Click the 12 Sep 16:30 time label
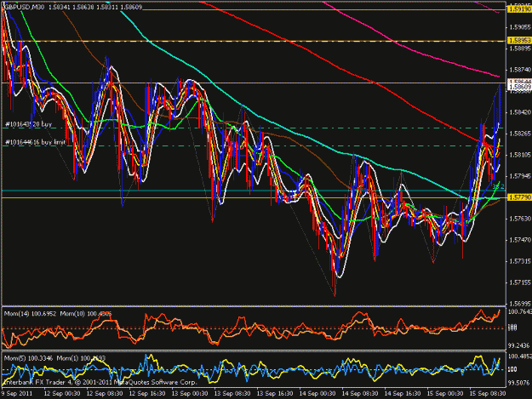Image resolution: width=532 pixels, height=399 pixels. (147, 394)
